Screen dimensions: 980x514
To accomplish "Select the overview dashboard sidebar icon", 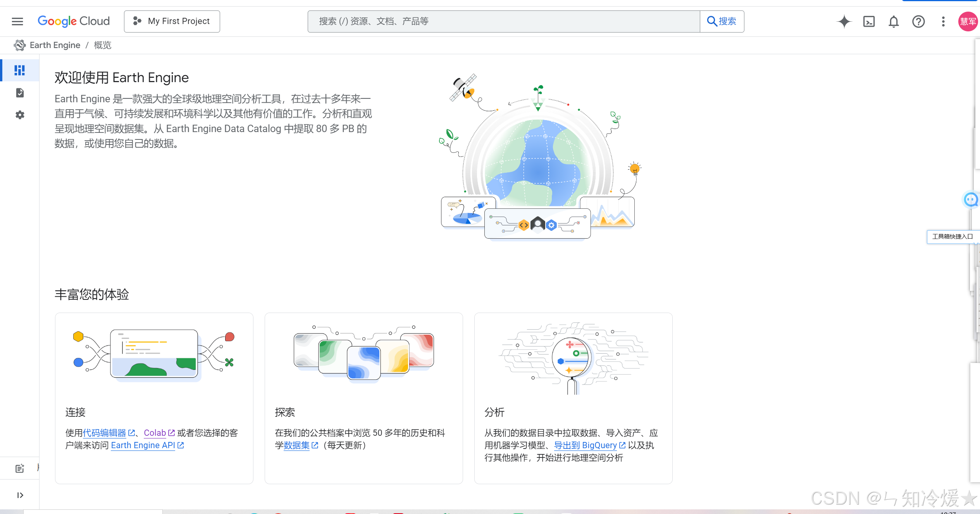I will click(19, 70).
